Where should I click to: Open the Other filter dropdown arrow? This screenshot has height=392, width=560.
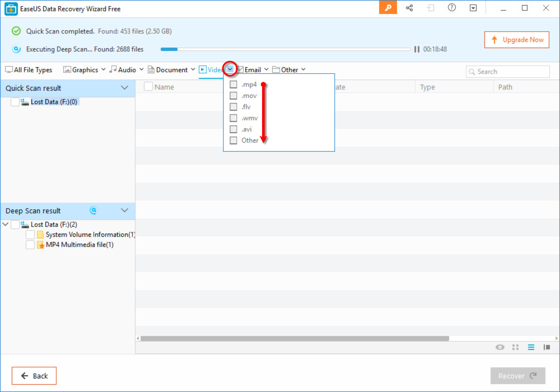point(303,69)
